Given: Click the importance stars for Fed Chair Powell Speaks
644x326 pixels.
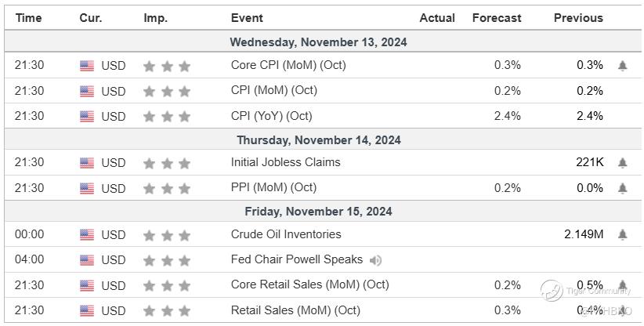Looking at the screenshot, I should pos(167,260).
